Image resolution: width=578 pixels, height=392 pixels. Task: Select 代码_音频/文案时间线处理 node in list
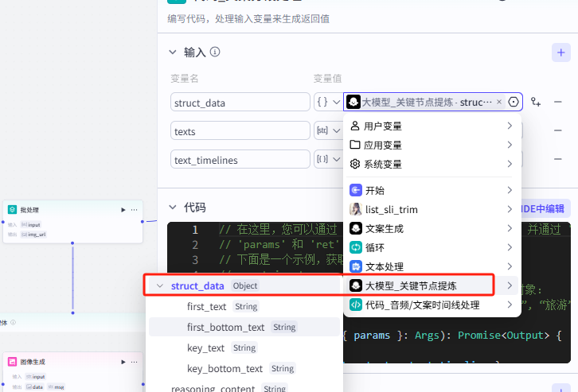tap(432, 305)
